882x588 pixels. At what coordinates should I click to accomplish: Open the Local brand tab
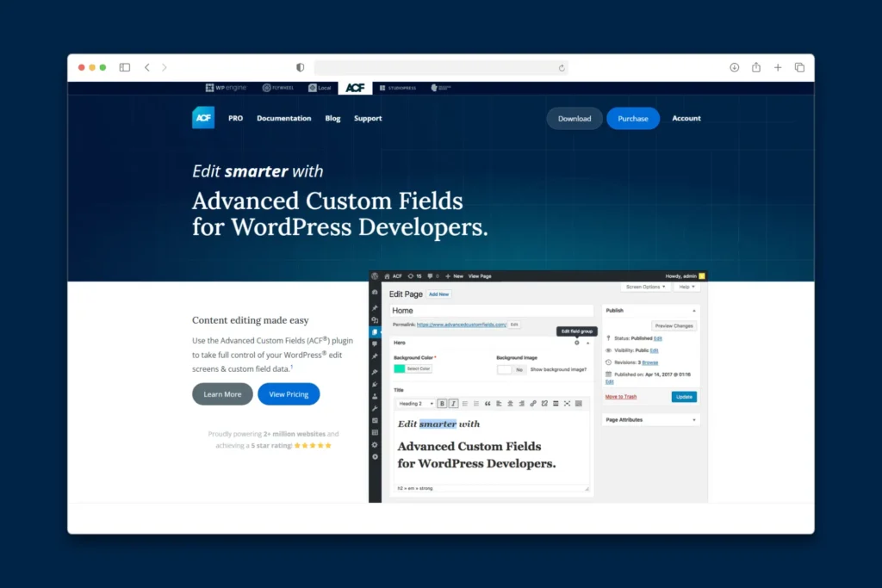320,88
